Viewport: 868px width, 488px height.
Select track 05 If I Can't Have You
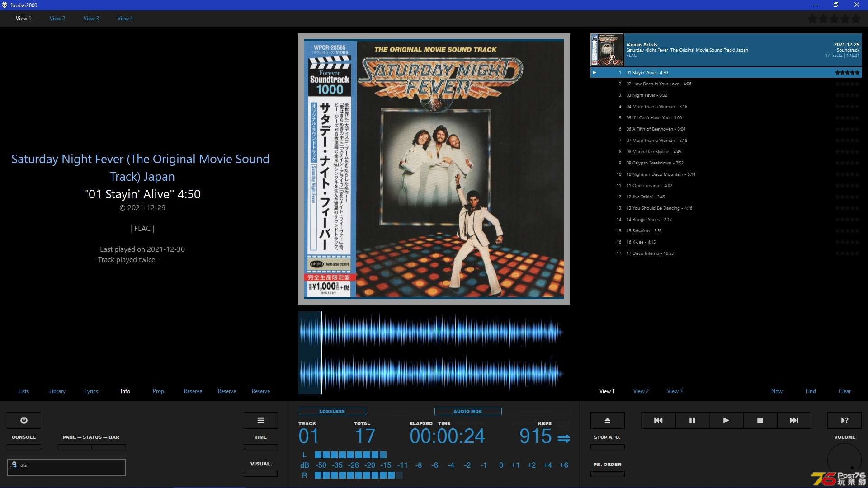pos(726,118)
